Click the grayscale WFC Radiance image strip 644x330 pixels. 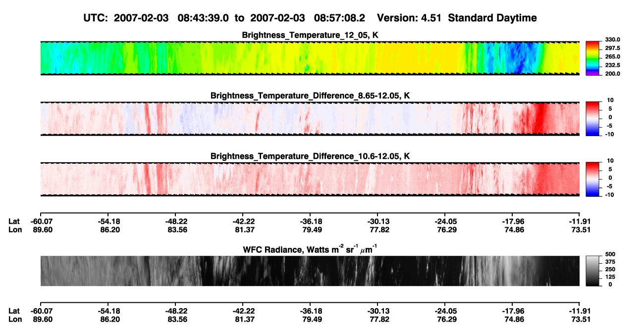pos(310,271)
